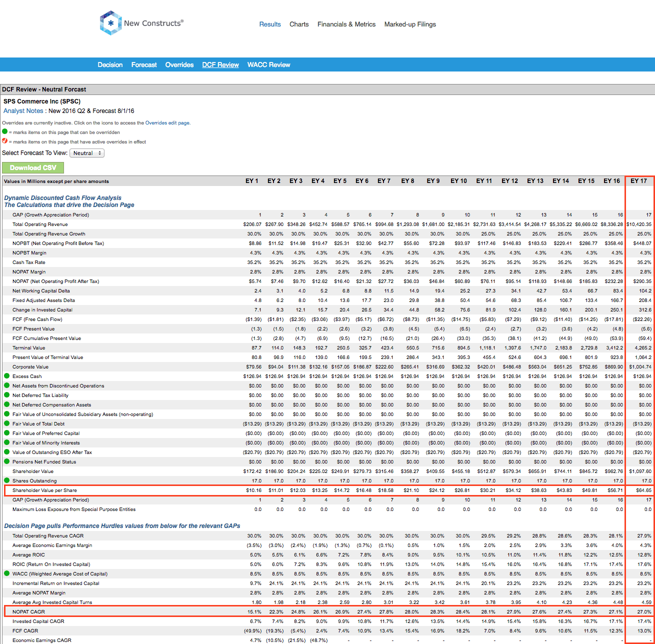Open Marked-up Filings
This screenshot has height=644, width=655.
(x=410, y=24)
